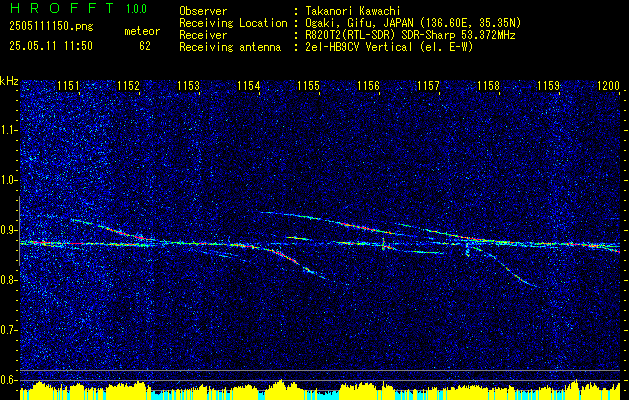The width and height of the screenshot is (629, 400).
Task: Click the 0.7 kHz frequency label
Action: (x=9, y=330)
